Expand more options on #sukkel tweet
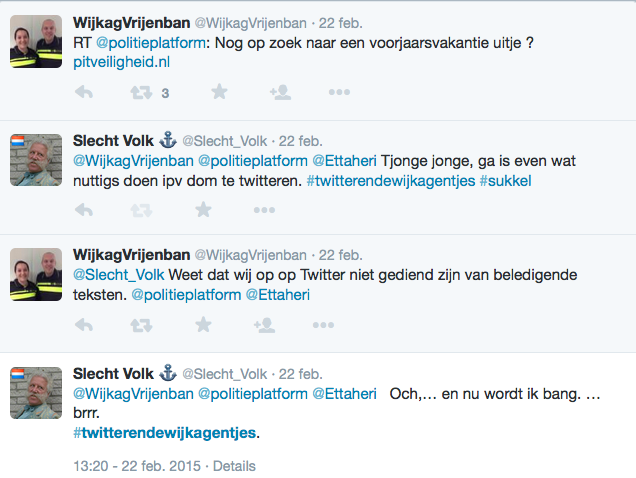 (x=264, y=210)
